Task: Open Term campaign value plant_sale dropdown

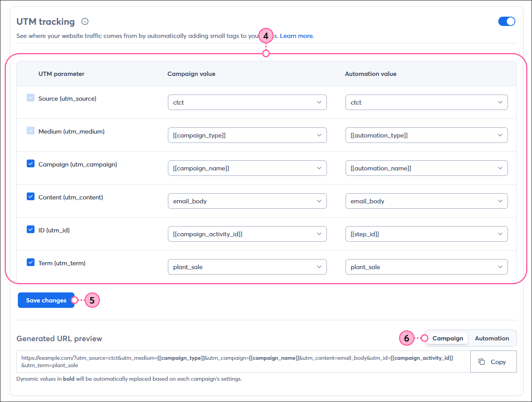Action: tap(247, 267)
